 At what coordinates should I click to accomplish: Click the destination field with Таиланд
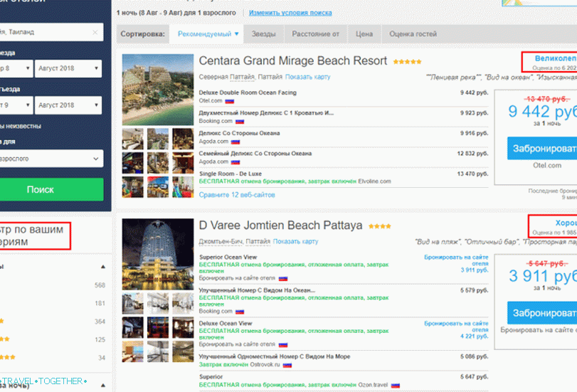point(51,33)
